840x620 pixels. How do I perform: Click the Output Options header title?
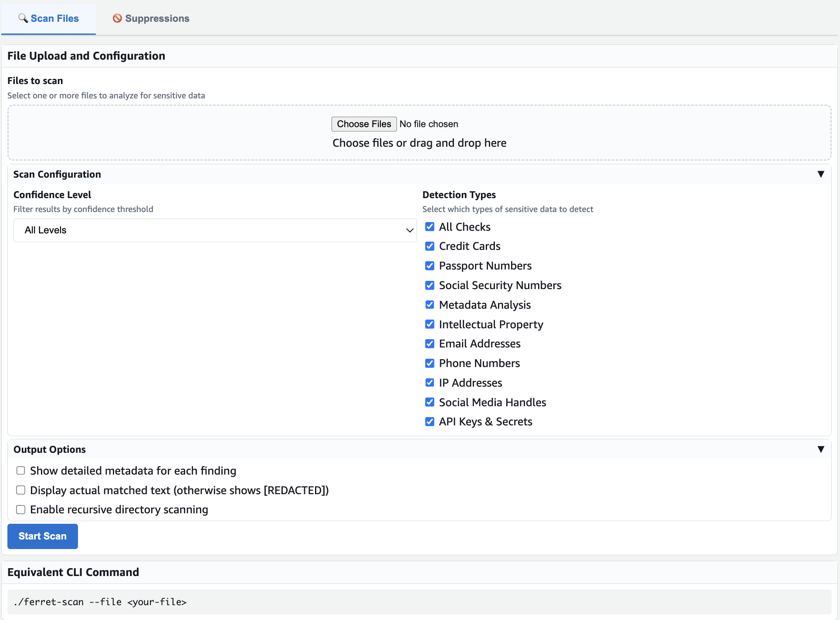pos(50,449)
